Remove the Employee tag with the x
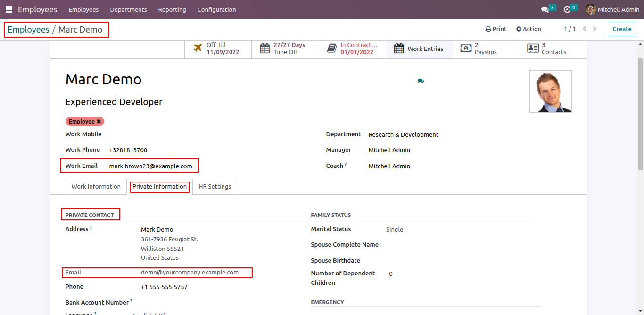644x315 pixels. [99, 121]
